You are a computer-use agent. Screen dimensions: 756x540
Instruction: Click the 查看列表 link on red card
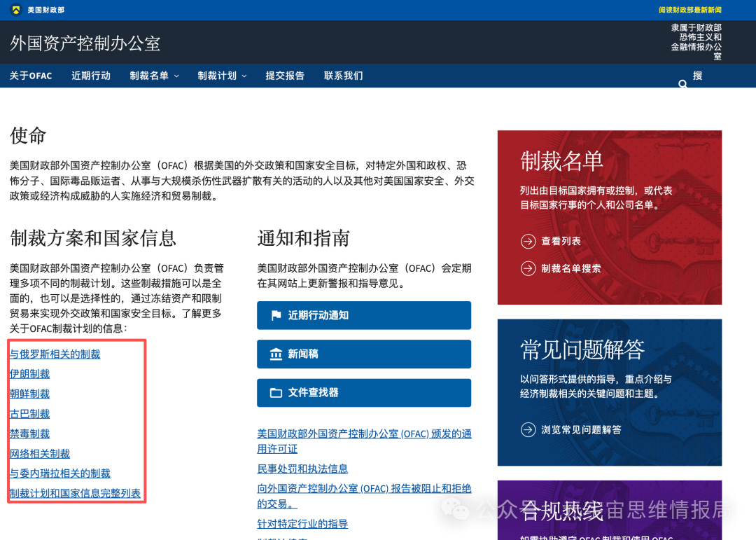point(561,241)
